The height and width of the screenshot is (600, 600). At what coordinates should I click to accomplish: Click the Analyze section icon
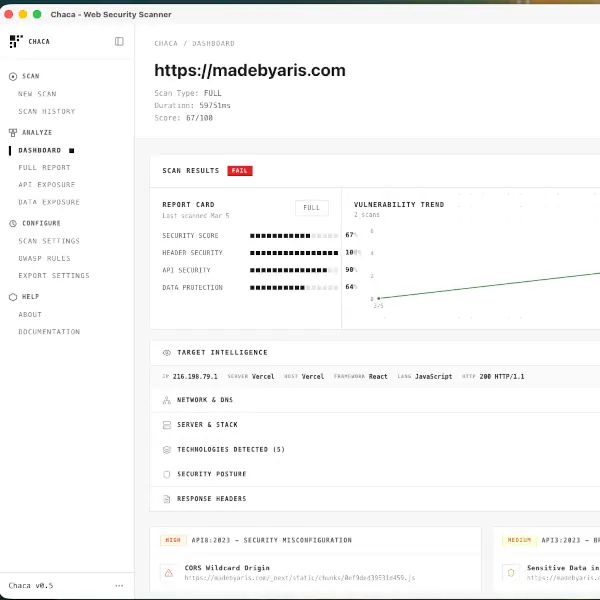click(13, 132)
